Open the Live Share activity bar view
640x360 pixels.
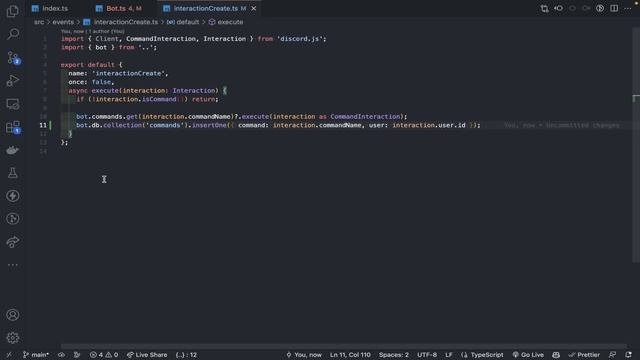click(13, 242)
